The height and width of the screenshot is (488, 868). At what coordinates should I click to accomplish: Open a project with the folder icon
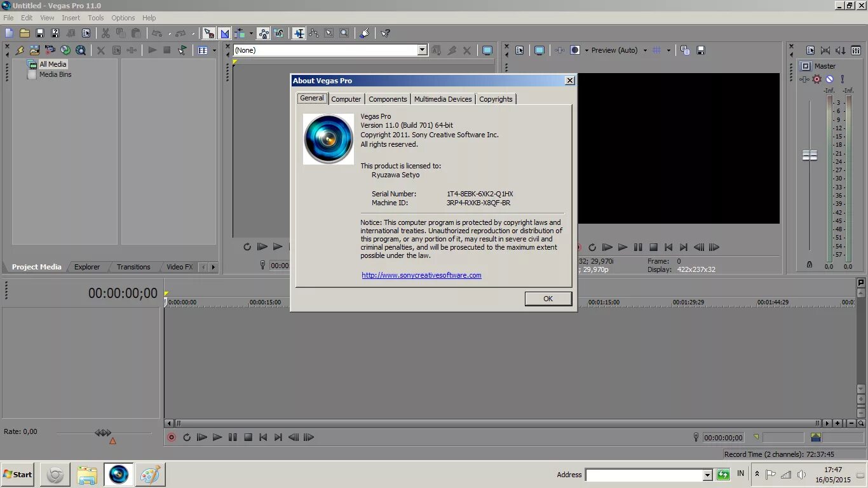tap(24, 33)
